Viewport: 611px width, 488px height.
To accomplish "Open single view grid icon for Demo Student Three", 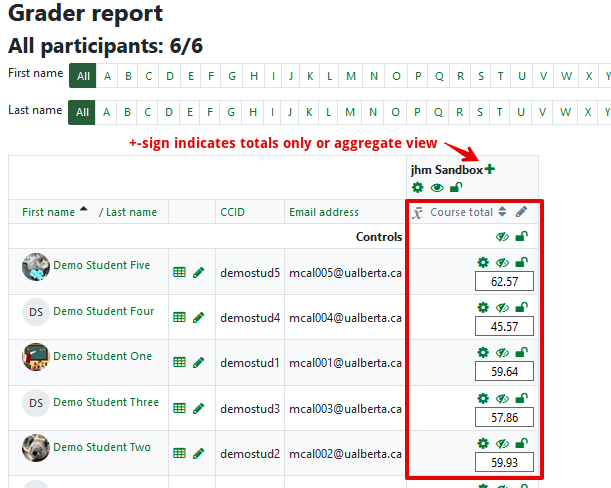I will 180,408.
